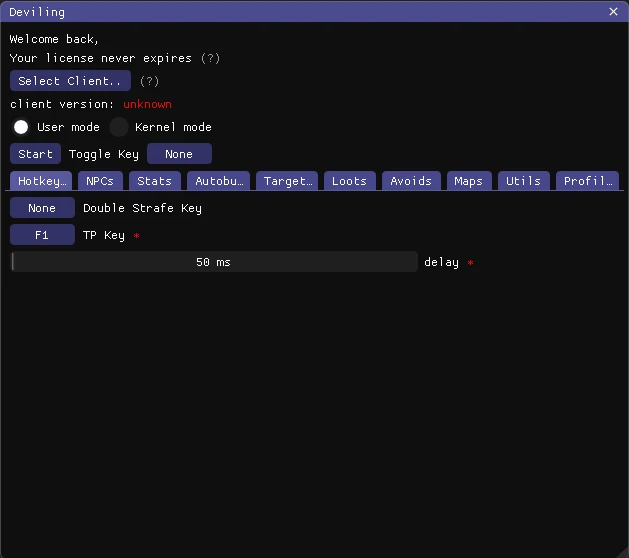Open the Profiles tab
This screenshot has height=558, width=629.
click(x=586, y=181)
